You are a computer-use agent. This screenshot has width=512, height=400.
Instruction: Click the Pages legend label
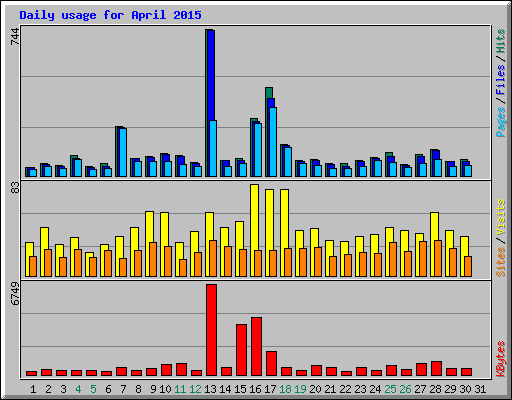point(501,122)
